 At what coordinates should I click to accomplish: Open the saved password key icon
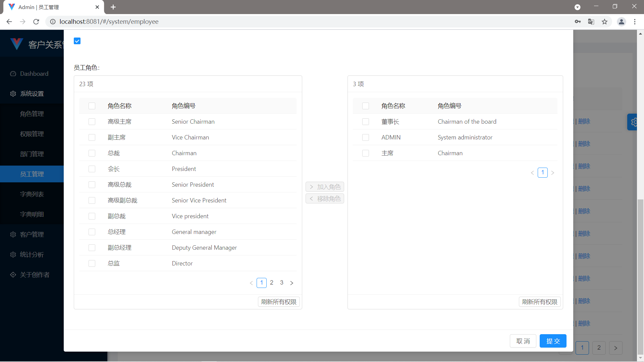tap(578, 22)
